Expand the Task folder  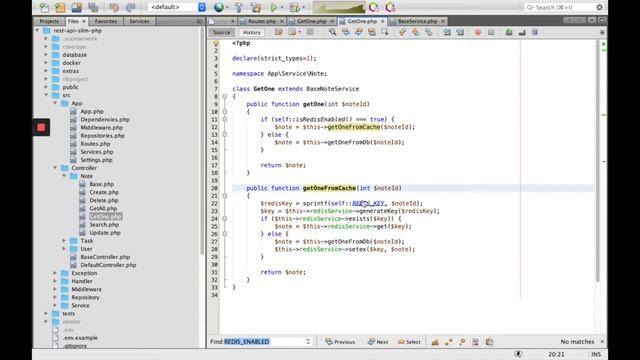tap(64, 241)
